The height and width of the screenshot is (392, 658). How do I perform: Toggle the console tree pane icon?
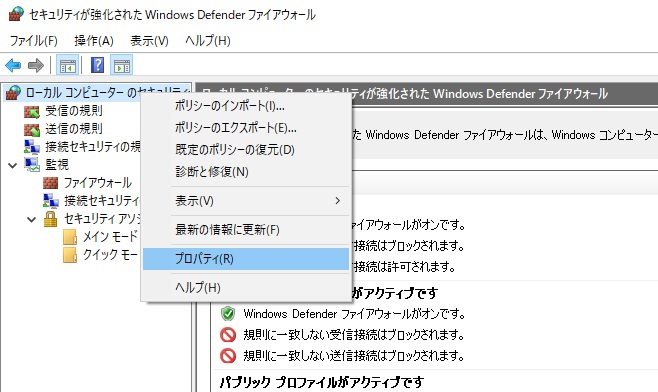tap(68, 65)
